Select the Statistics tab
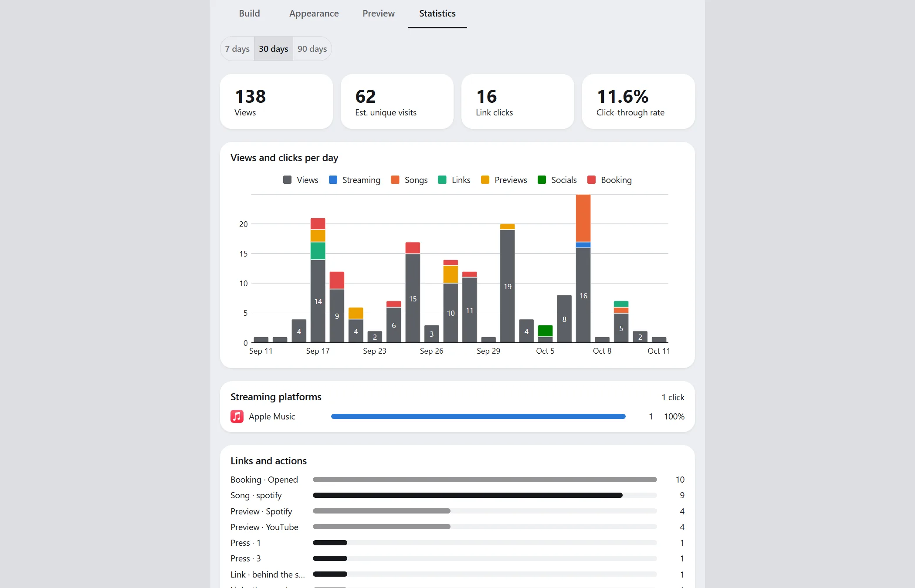 (x=437, y=14)
